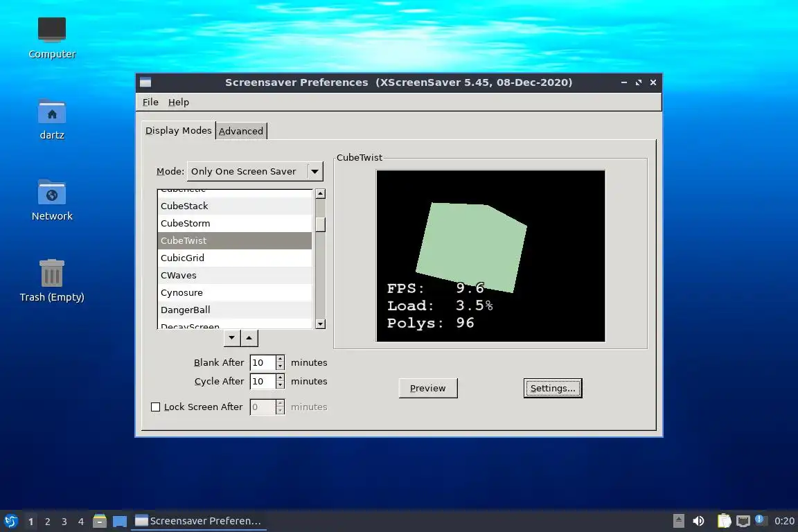Click the Screensaver Preferen... taskbar button
This screenshot has width=798, height=532.
click(199, 521)
